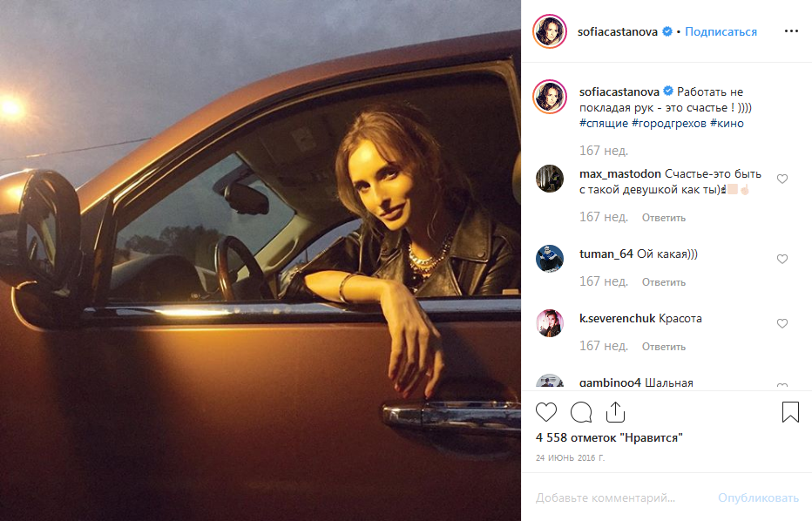Open the #спящие hashtag
The width and height of the screenshot is (812, 521).
coord(603,124)
